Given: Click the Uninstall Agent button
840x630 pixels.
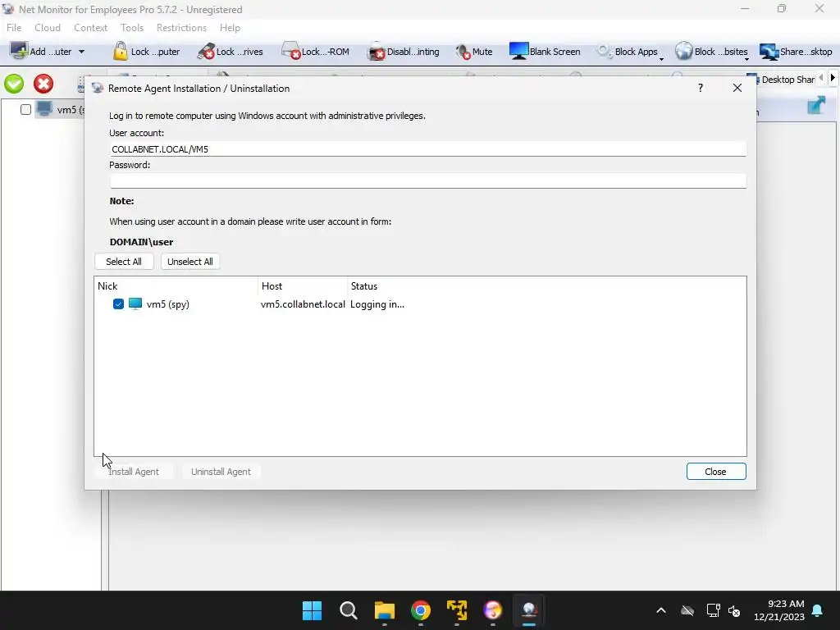Looking at the screenshot, I should tap(221, 472).
